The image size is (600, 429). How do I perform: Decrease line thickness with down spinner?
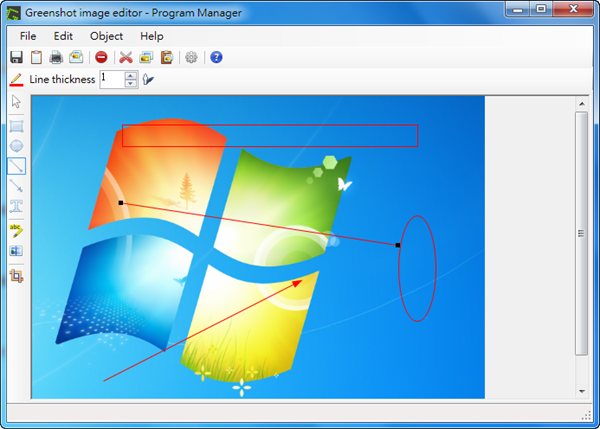[x=131, y=83]
